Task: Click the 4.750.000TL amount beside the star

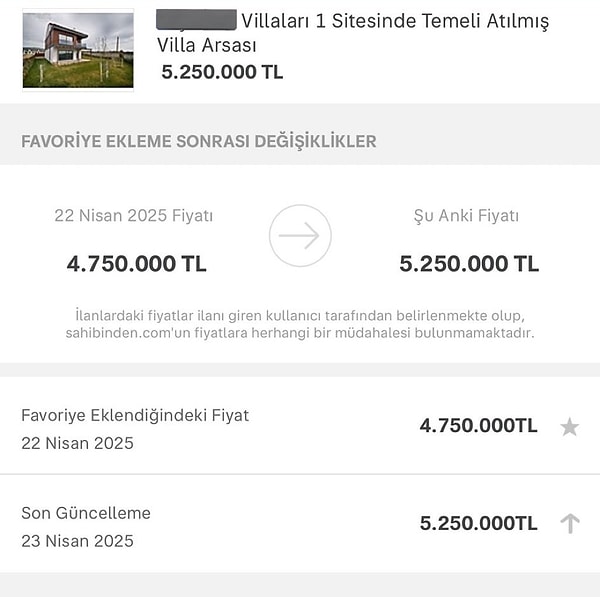Action: click(x=478, y=426)
